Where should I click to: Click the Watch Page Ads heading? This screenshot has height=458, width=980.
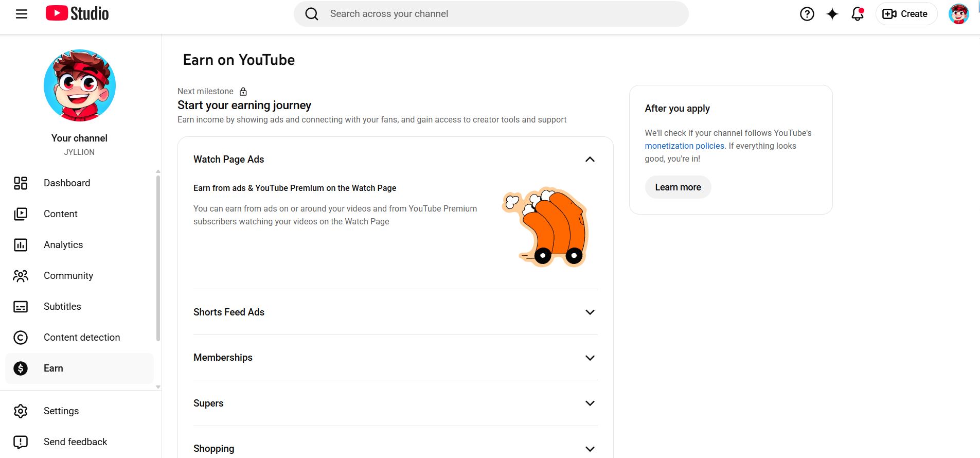[229, 160]
